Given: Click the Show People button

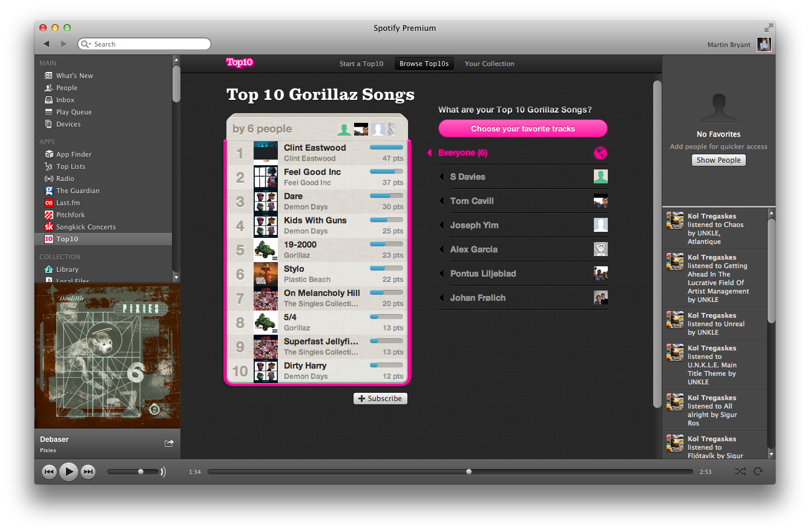Looking at the screenshot, I should [719, 160].
